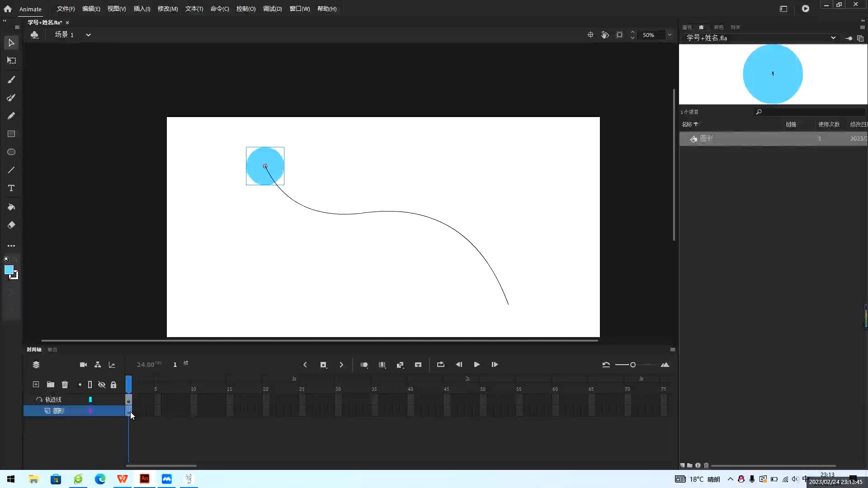Toggle show all layers as outlines
868x488 pixels.
pyautogui.click(x=90, y=385)
